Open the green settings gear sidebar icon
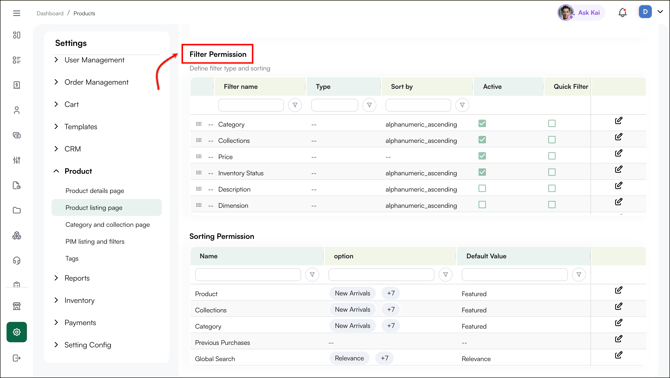 (17, 332)
